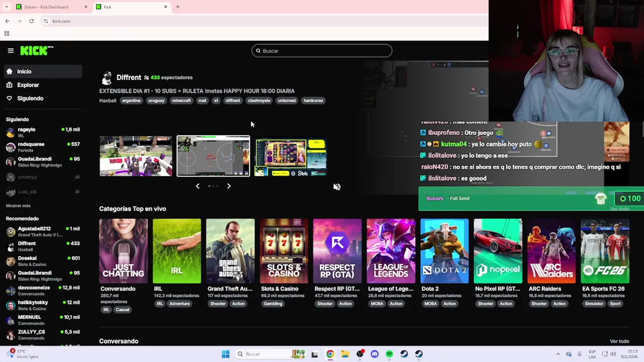Unmute the featured stream volume icon

click(x=337, y=187)
